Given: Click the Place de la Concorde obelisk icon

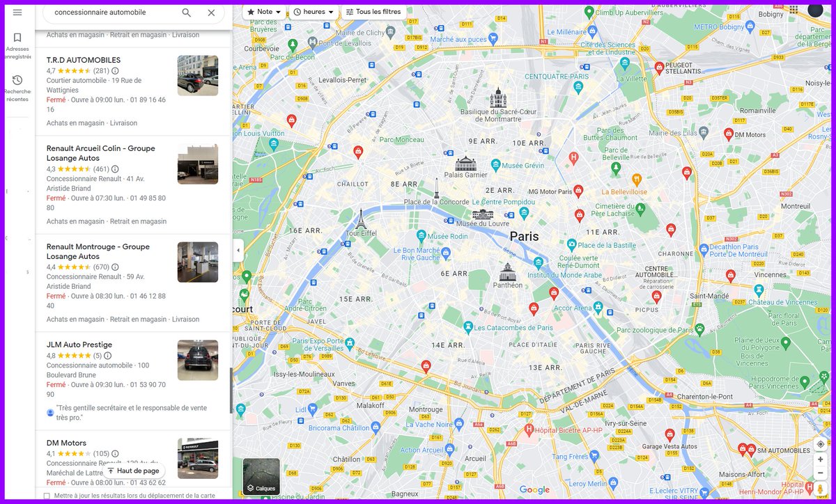Looking at the screenshot, I should tap(437, 188).
